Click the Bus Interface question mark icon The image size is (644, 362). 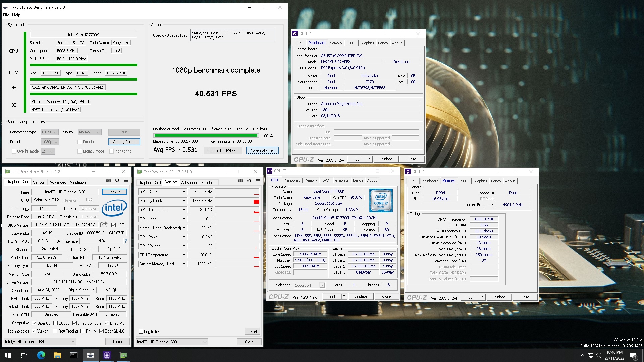pos(126,241)
